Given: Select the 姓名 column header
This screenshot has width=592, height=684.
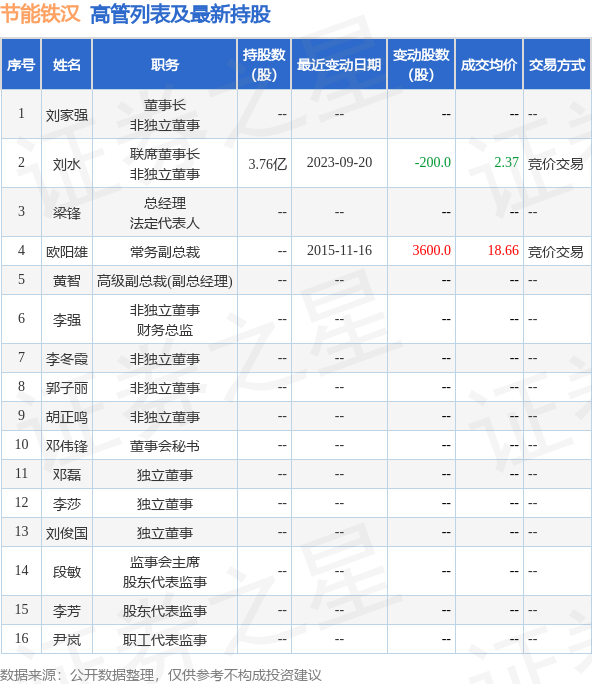Looking at the screenshot, I should click(x=67, y=65).
